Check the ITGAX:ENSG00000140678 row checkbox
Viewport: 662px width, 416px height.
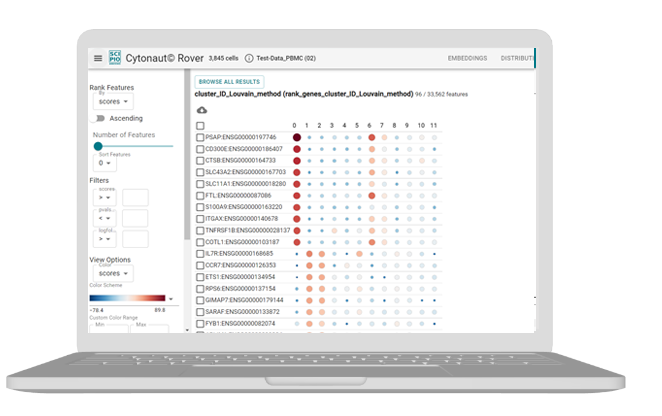pyautogui.click(x=201, y=219)
